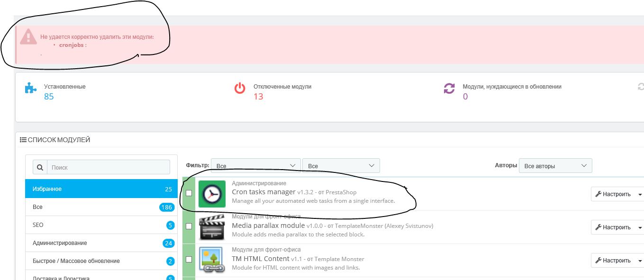Click the Media parallax module clapperboard icon
Screen dimensions: 644x280
(211, 227)
